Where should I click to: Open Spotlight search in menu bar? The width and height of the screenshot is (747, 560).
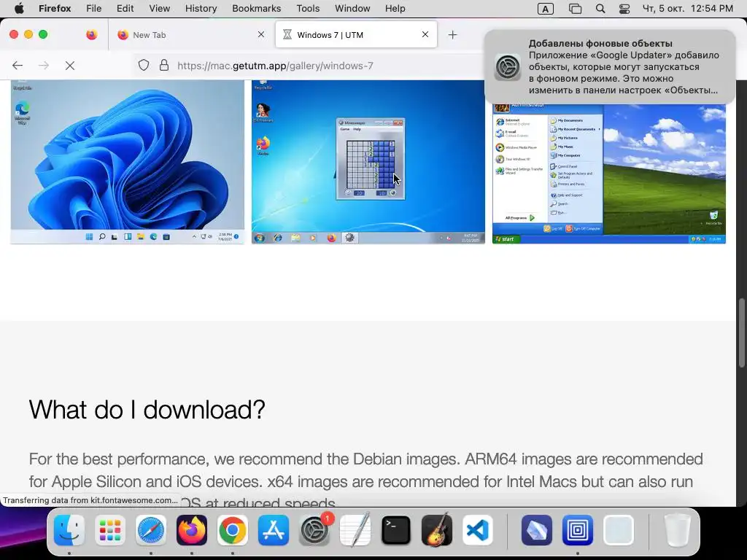pos(600,9)
